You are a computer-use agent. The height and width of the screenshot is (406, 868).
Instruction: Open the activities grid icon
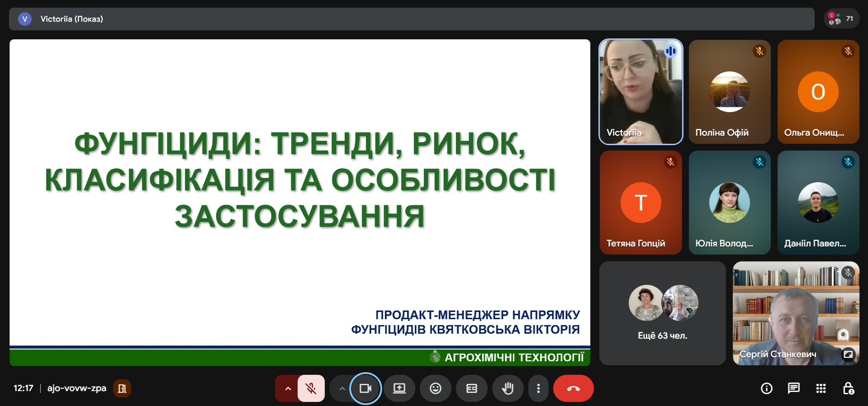(x=821, y=388)
